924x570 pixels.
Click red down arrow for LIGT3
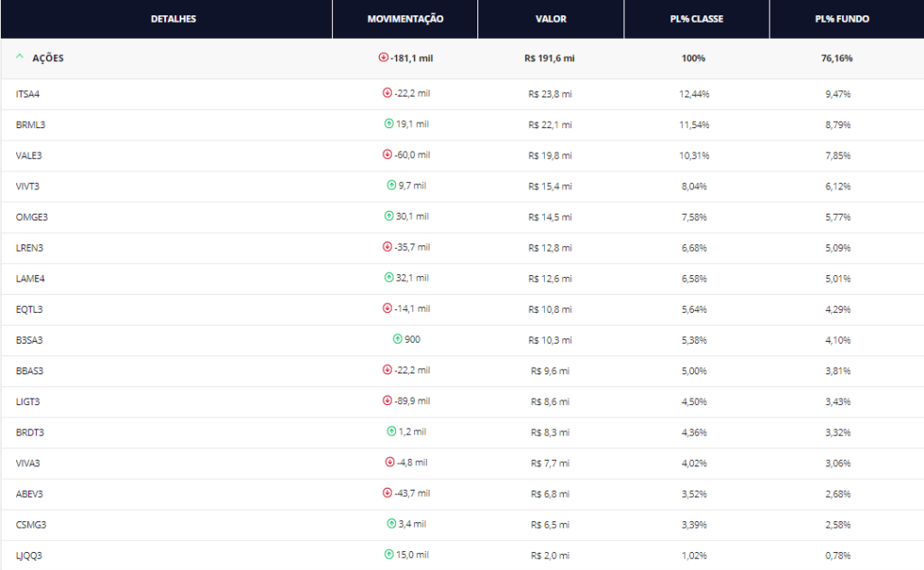[387, 400]
